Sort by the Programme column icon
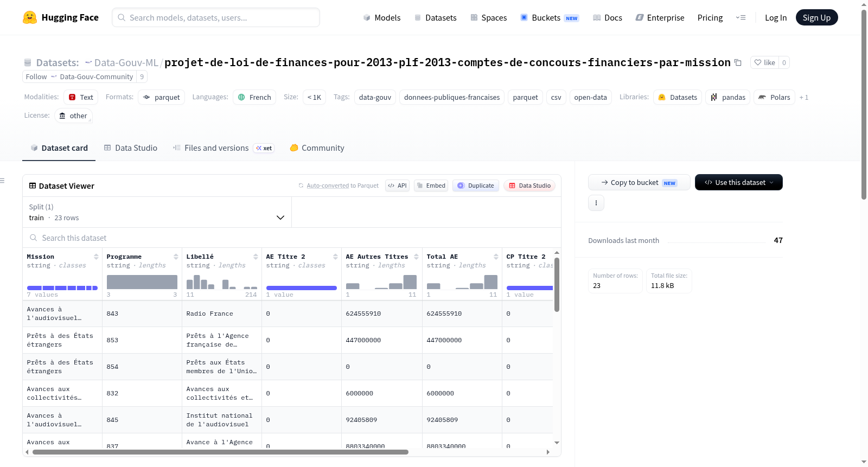The image size is (868, 467). [x=176, y=257]
